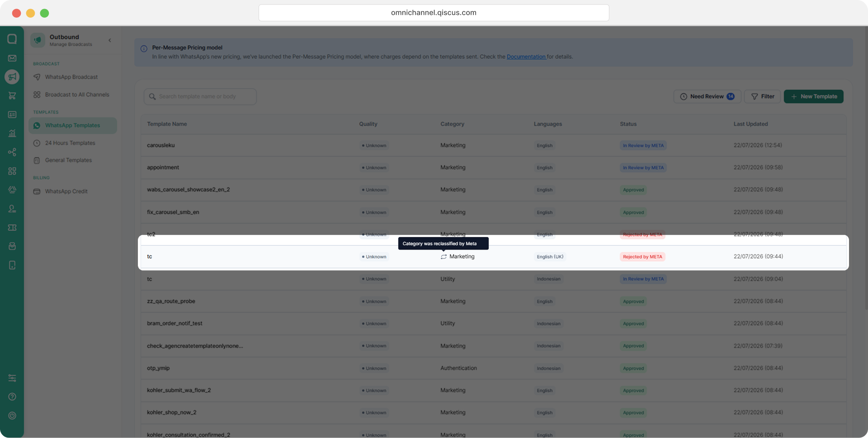The width and height of the screenshot is (868, 438).
Task: Open the carousleku template row
Action: point(493,145)
